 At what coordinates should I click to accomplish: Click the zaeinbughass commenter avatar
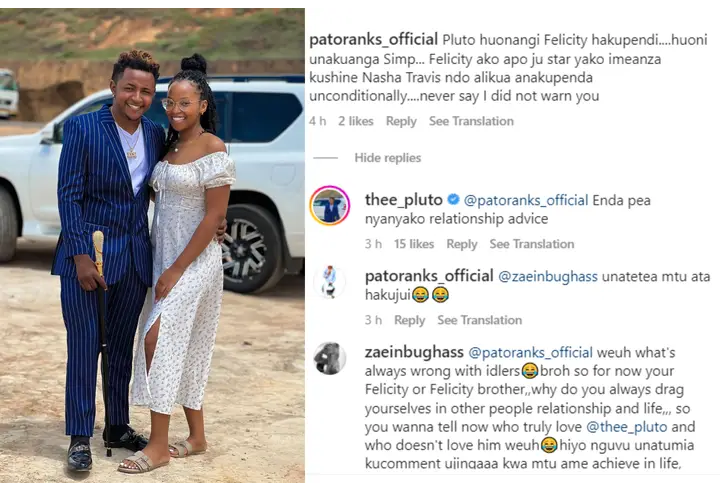tap(329, 358)
